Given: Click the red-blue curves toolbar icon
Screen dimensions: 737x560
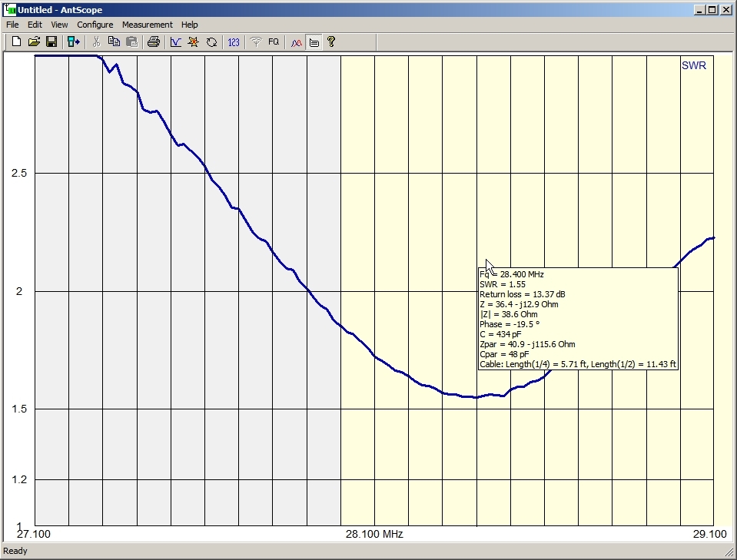Looking at the screenshot, I should (297, 41).
